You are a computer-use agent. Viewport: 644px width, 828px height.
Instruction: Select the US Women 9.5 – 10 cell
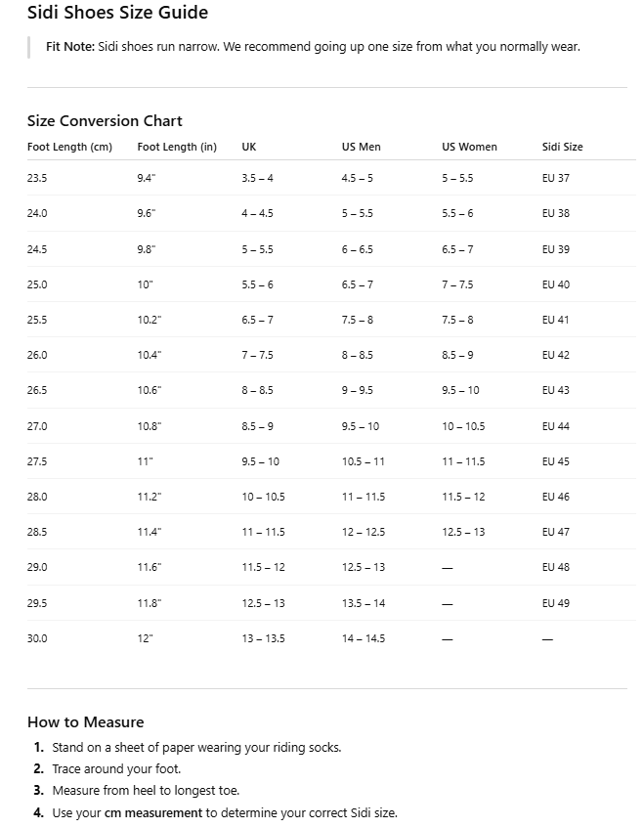click(460, 390)
